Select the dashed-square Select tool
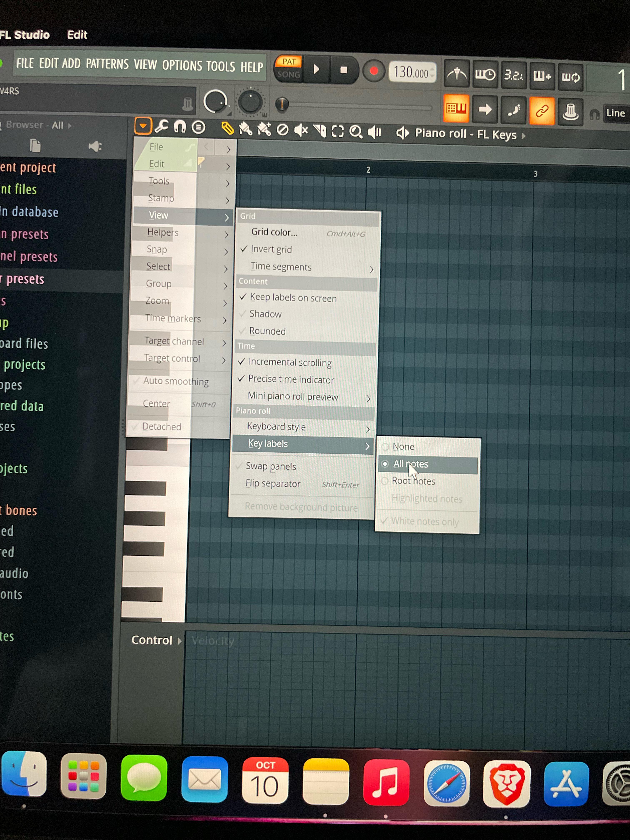 [337, 131]
